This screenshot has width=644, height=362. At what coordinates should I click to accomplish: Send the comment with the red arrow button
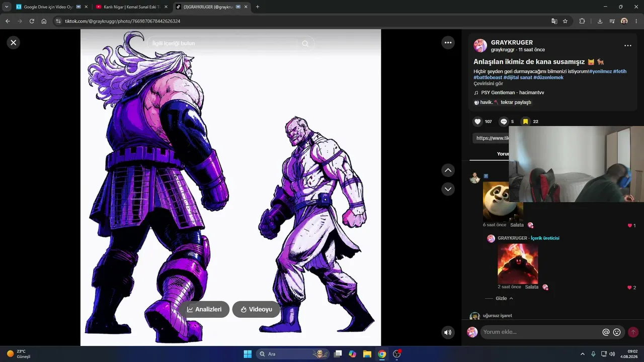pyautogui.click(x=633, y=332)
